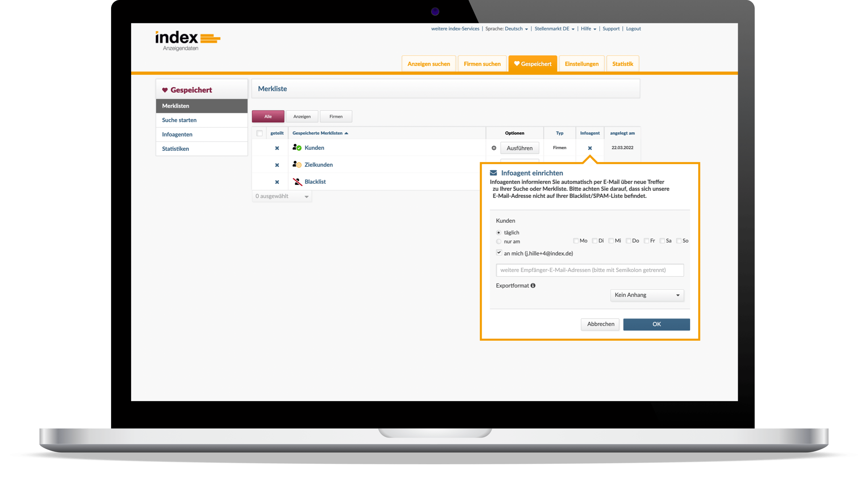
Task: Click the Abbrechen button
Action: pos(600,324)
